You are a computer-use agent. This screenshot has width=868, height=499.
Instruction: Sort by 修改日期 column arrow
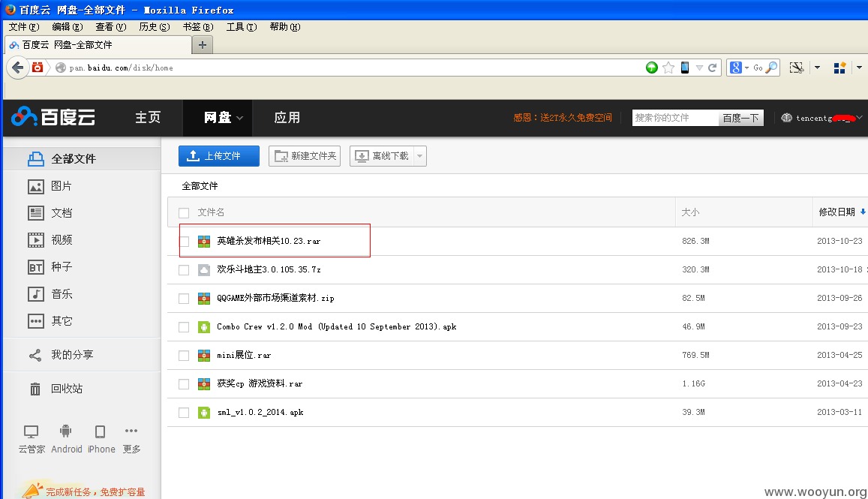pyautogui.click(x=863, y=212)
